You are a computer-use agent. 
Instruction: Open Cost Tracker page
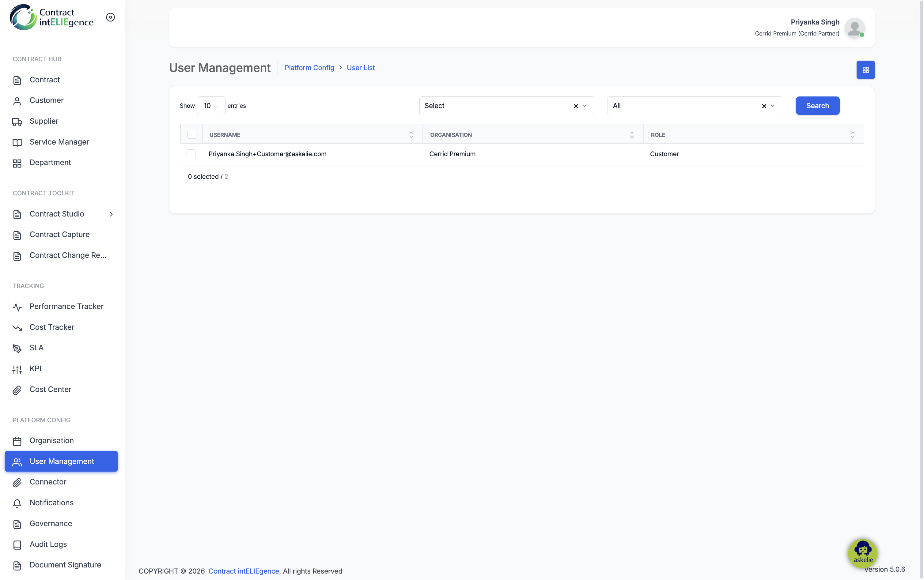[x=61, y=327]
